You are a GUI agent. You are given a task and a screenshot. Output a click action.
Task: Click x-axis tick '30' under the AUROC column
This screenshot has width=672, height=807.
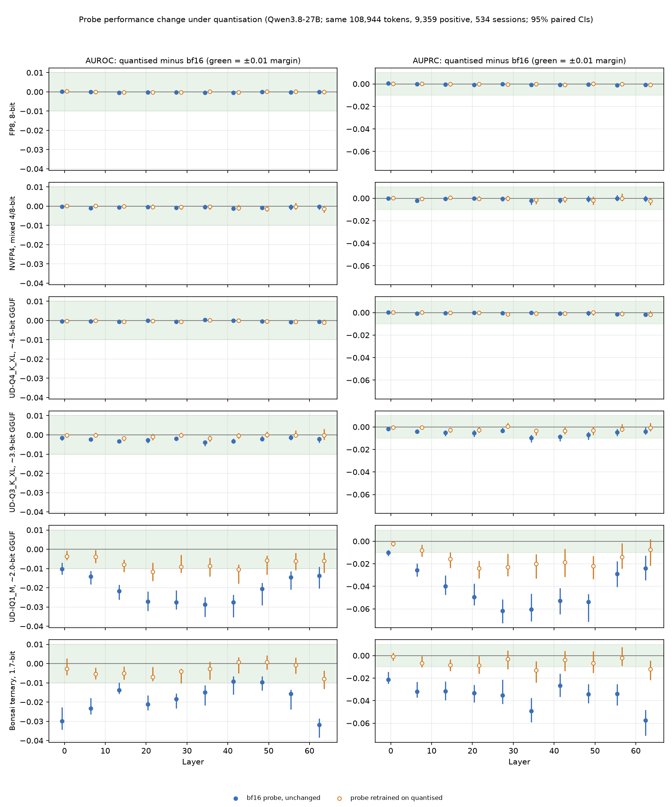point(187,751)
